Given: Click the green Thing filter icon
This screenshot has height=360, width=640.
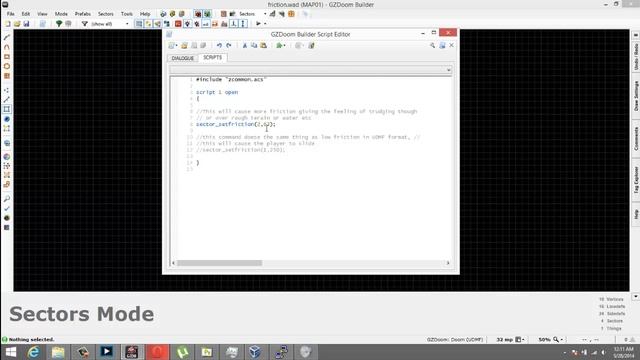Looking at the screenshot, I should [x=59, y=24].
